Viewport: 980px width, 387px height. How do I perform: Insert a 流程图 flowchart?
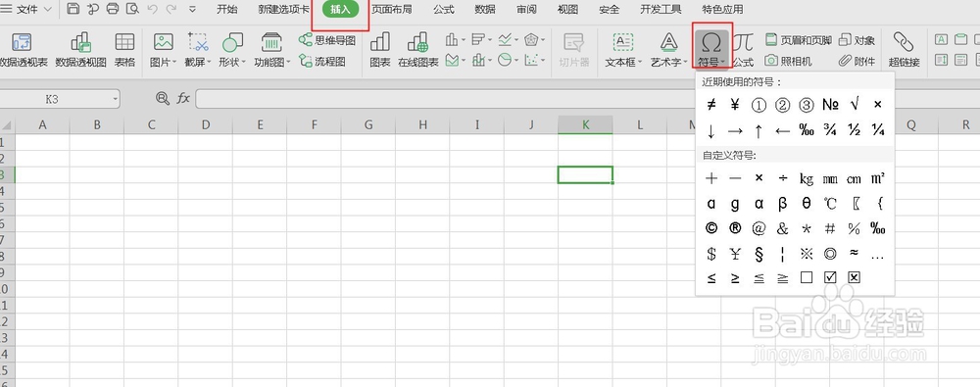pos(321,62)
